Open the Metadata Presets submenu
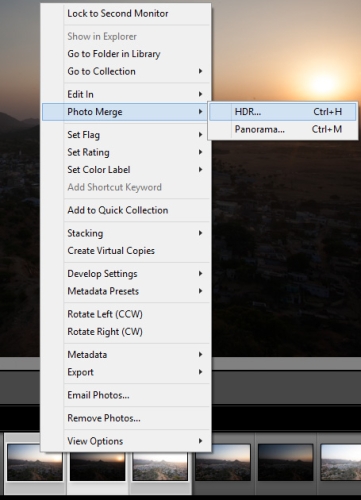This screenshot has width=361, height=500. pos(126,291)
